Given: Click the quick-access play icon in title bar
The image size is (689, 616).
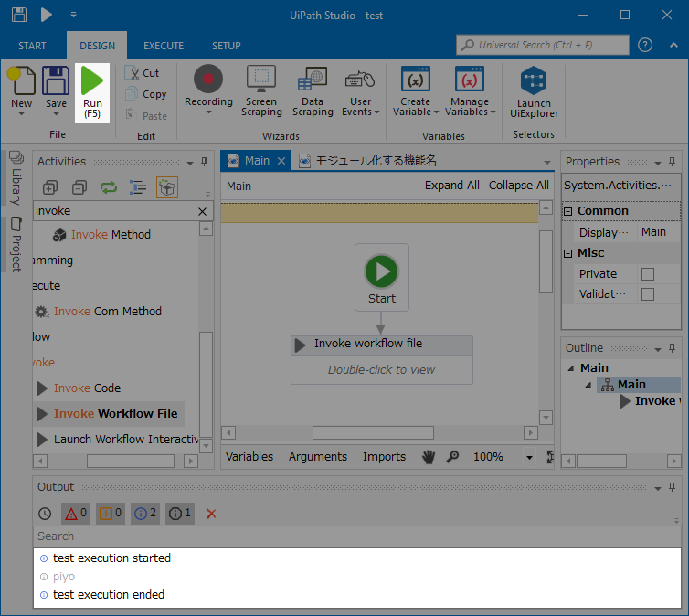Looking at the screenshot, I should tap(46, 15).
